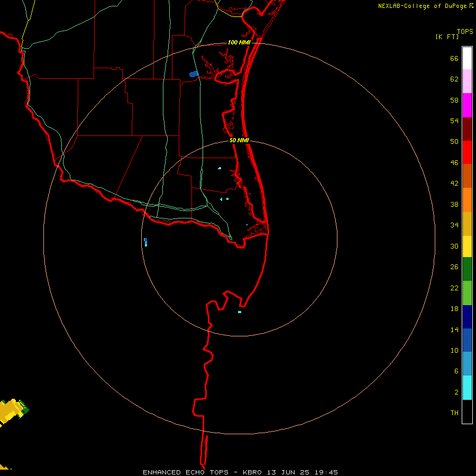Click the 'ENHANCED ECHO TOPS' product title
The width and height of the screenshot is (476, 476).
pyautogui.click(x=186, y=472)
